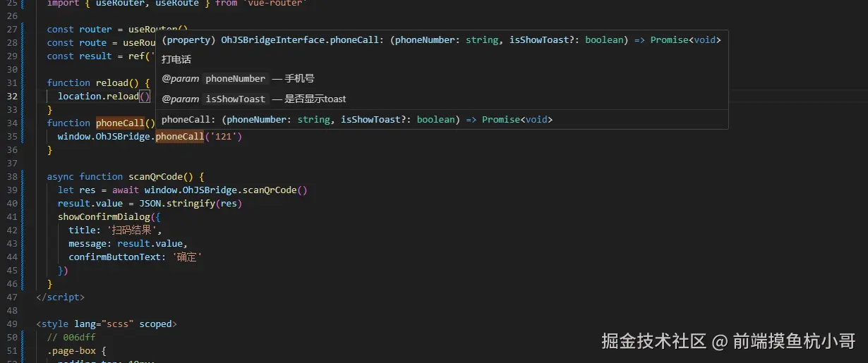Click the showConfirmDialog call
This screenshot has width=868, height=363.
(104, 216)
